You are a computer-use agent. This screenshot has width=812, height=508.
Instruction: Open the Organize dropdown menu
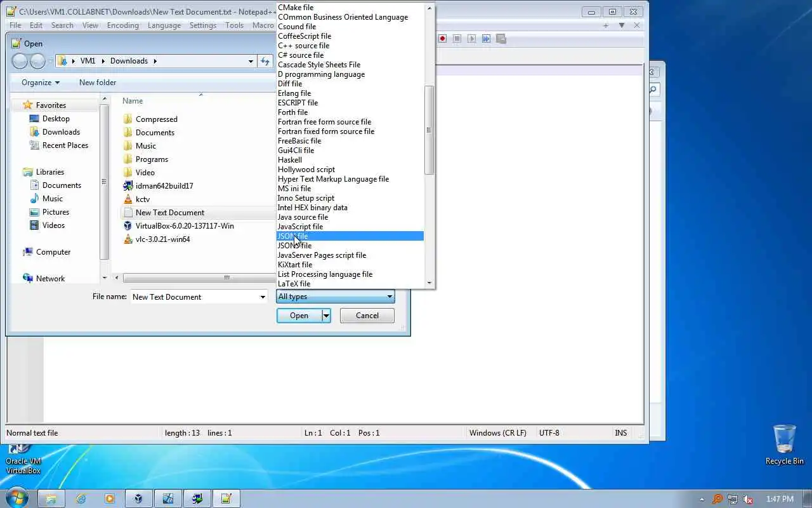(40, 83)
